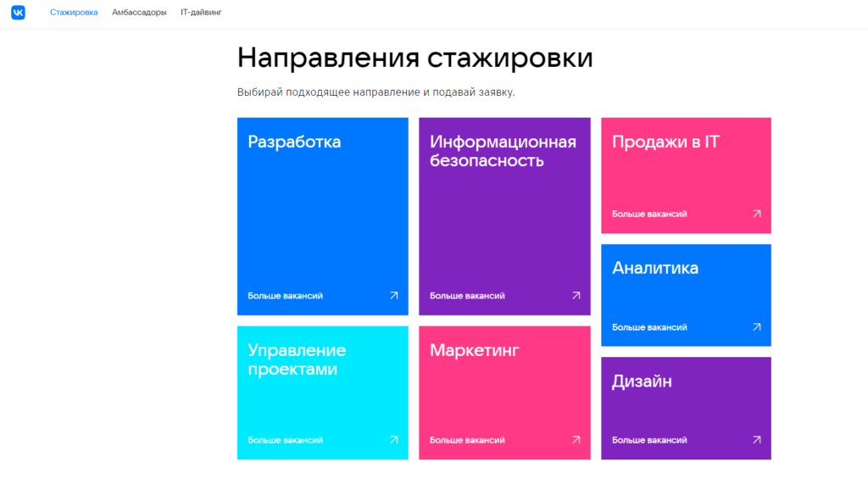Open the Продажи в IT card title
Image resolution: width=868 pixels, height=496 pixels.
(665, 142)
